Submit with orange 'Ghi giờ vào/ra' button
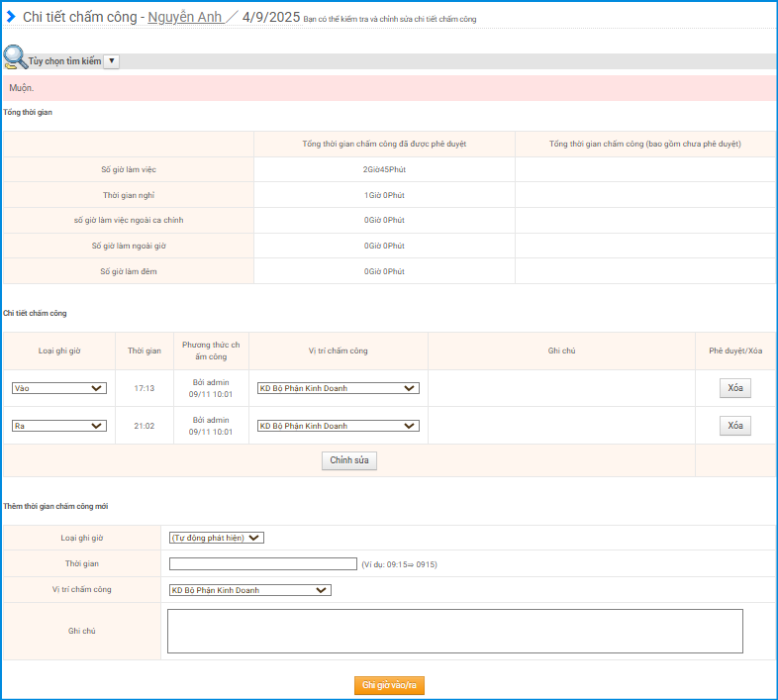This screenshot has height=700, width=778. pyautogui.click(x=389, y=685)
